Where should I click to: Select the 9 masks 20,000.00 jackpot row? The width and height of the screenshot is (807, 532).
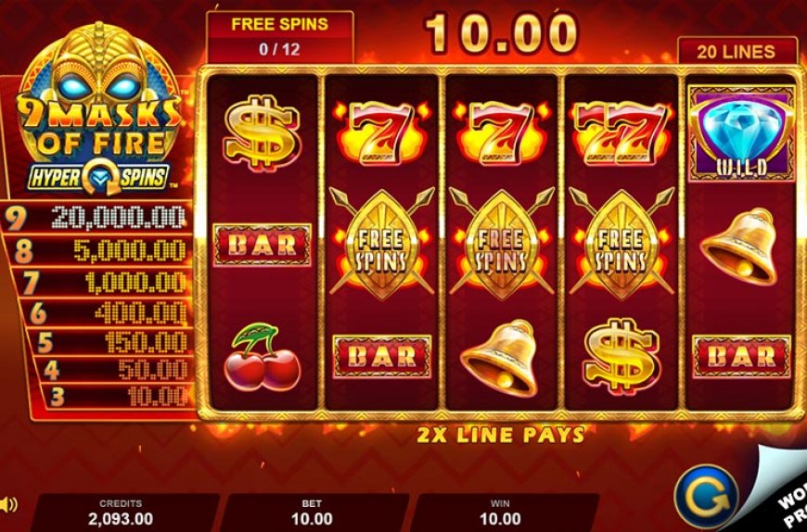coord(96,218)
